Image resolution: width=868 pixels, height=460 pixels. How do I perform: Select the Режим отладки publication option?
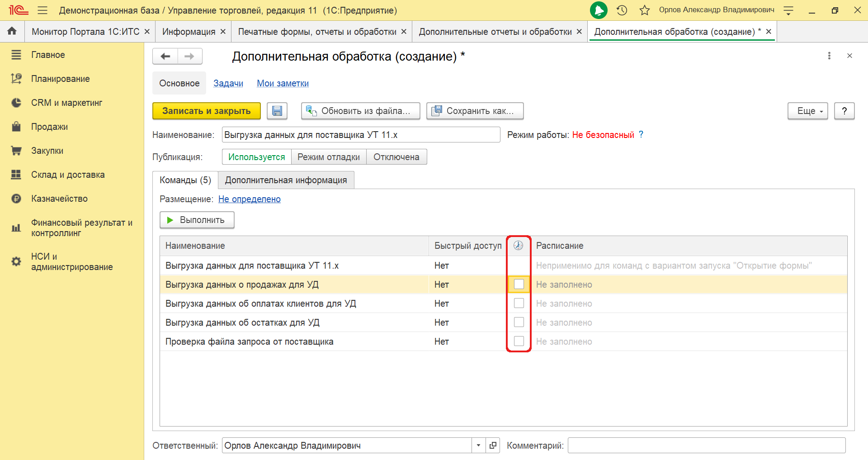[329, 157]
